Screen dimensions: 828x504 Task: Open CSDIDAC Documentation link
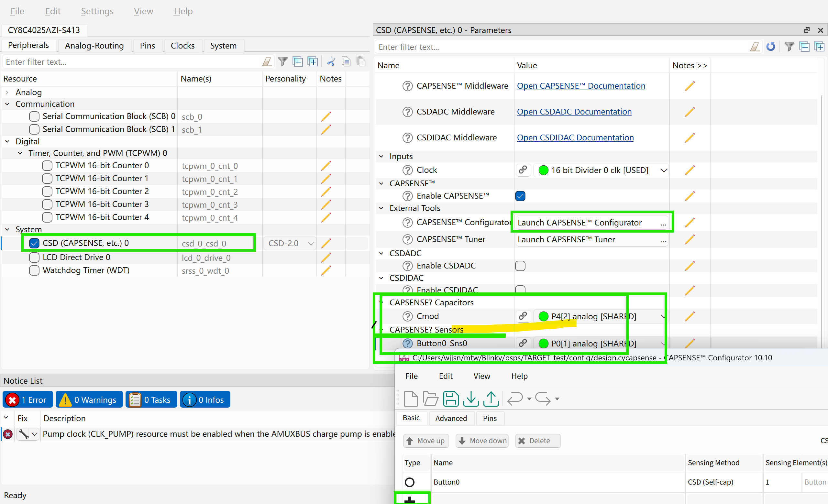(575, 138)
